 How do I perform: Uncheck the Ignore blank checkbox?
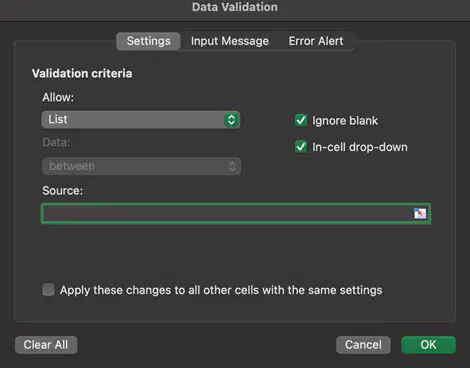[301, 120]
